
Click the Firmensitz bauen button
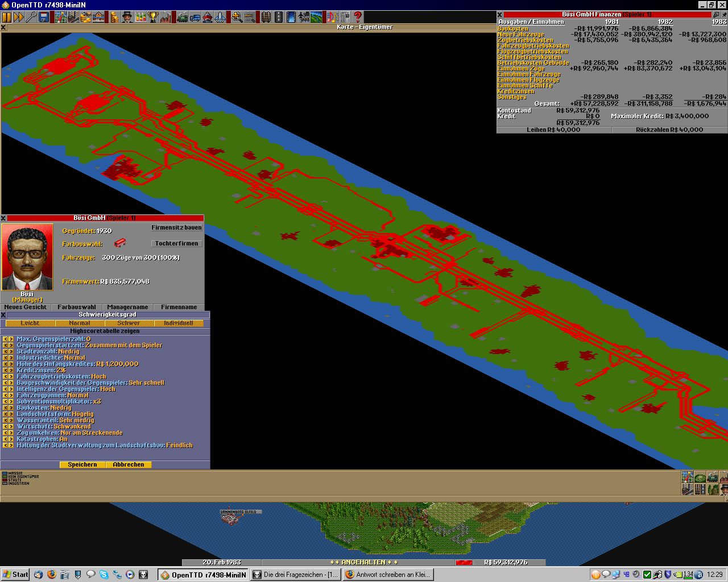[176, 227]
